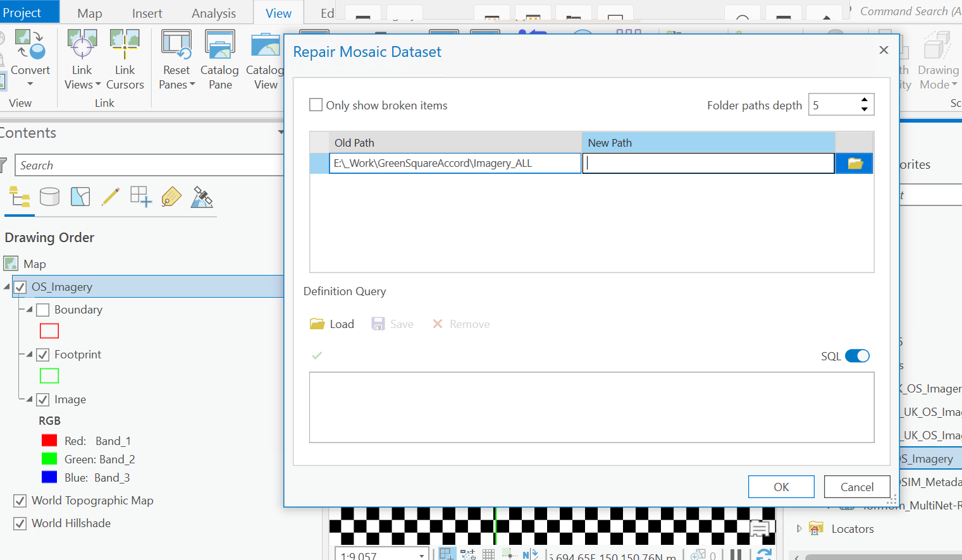The width and height of the screenshot is (962, 560).
Task: Browse for new path folder icon
Action: pos(854,164)
